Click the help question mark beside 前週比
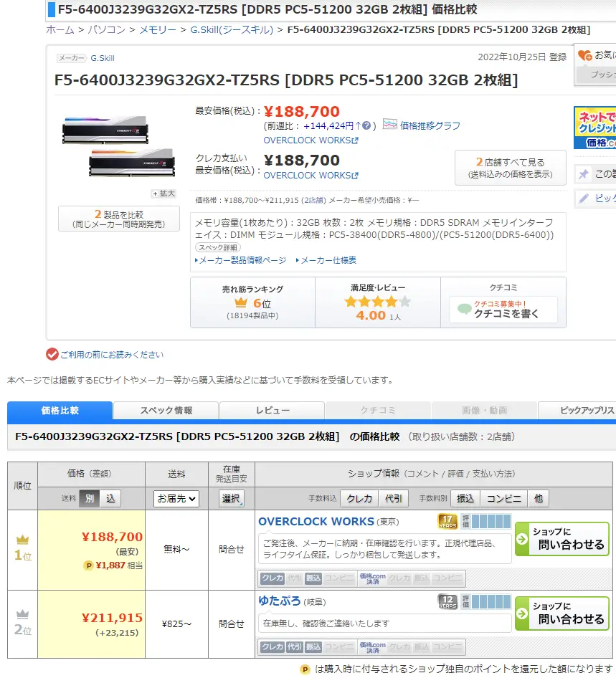This screenshot has height=678, width=616. (x=366, y=125)
